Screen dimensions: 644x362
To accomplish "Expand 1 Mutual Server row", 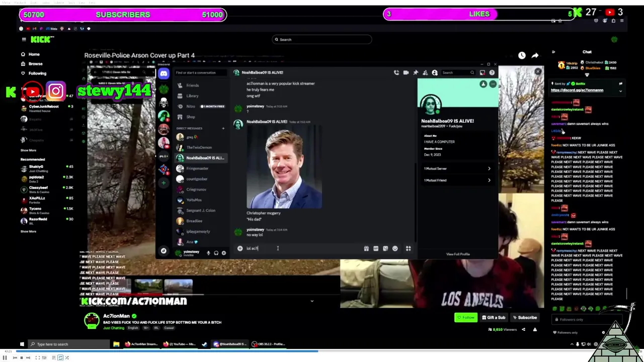I will (x=457, y=168).
